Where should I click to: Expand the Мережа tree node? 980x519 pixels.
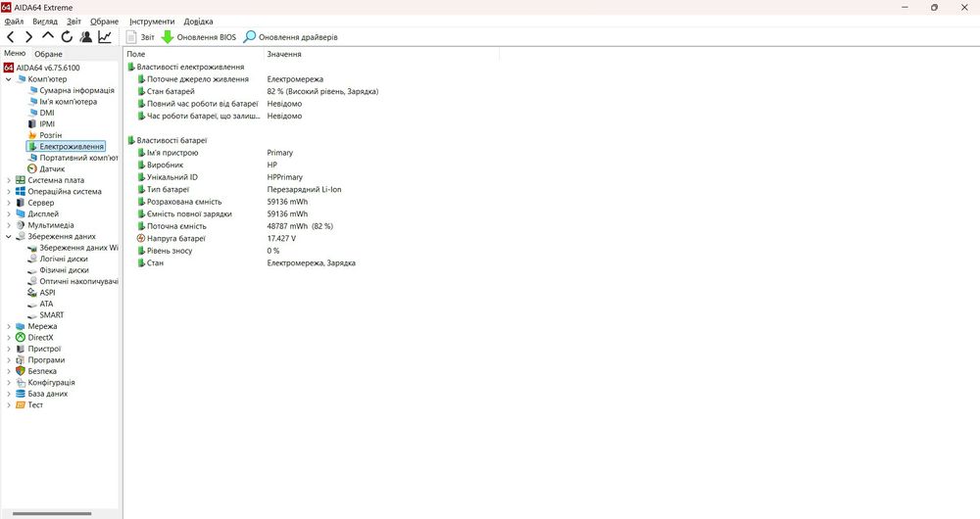pos(9,327)
